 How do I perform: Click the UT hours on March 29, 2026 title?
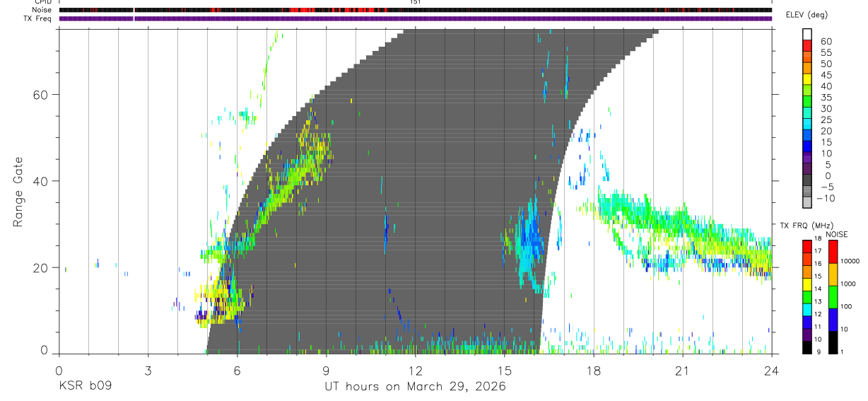coord(415,387)
